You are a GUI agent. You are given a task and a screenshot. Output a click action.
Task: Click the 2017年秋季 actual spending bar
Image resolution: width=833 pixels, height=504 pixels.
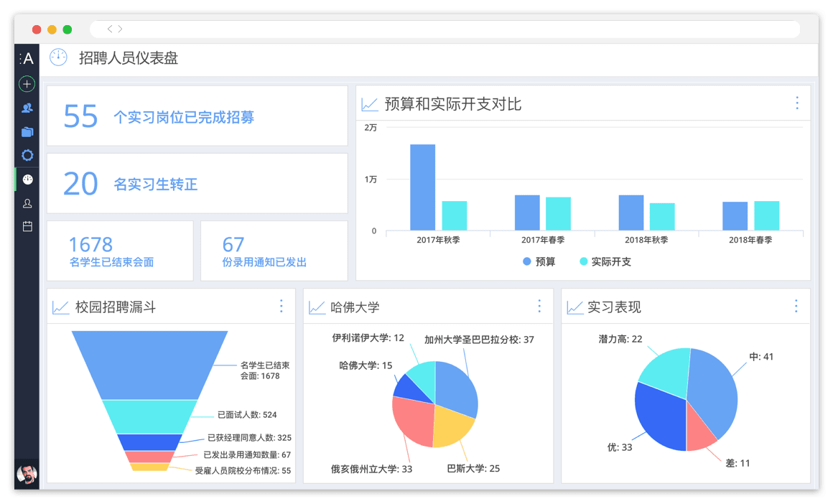[455, 215]
